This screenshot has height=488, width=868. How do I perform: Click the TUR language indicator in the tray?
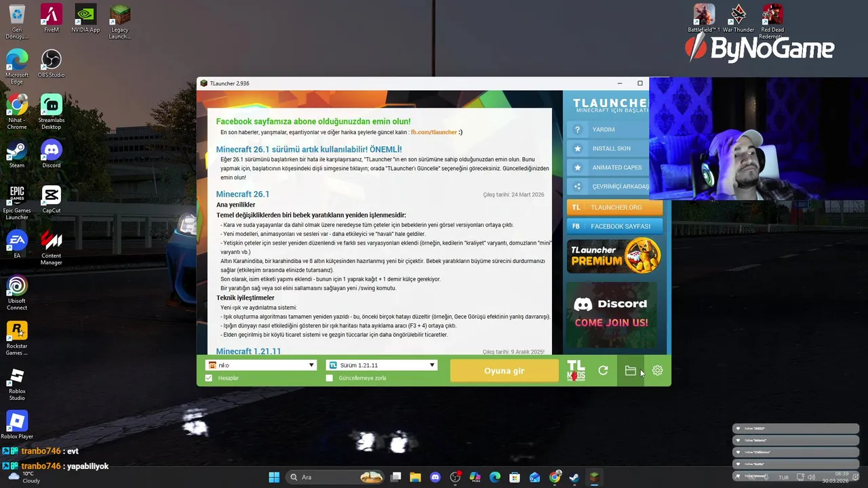[783, 477]
